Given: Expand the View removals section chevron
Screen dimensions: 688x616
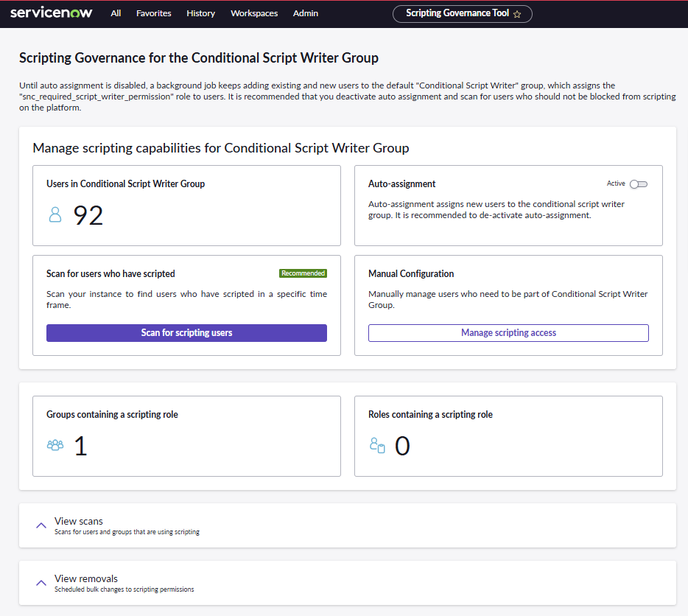Looking at the screenshot, I should pos(41,583).
